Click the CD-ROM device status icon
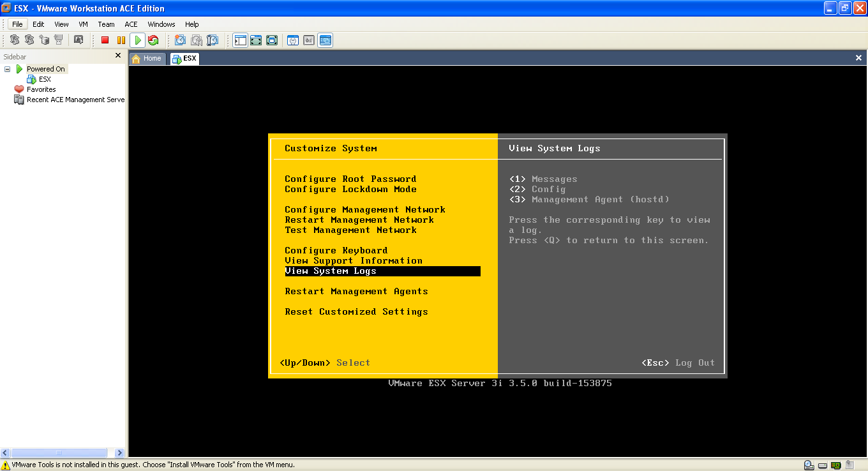 [x=809, y=465]
